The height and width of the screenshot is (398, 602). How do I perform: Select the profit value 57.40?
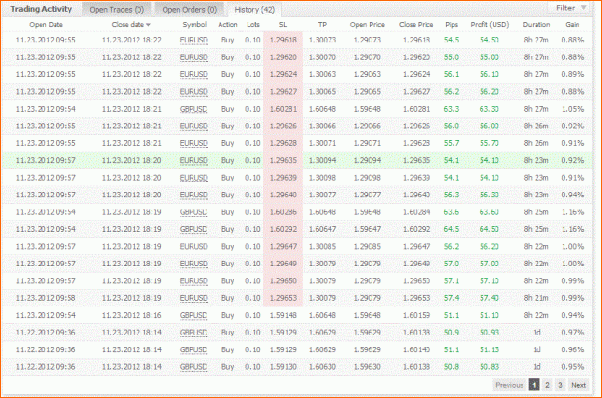[490, 298]
